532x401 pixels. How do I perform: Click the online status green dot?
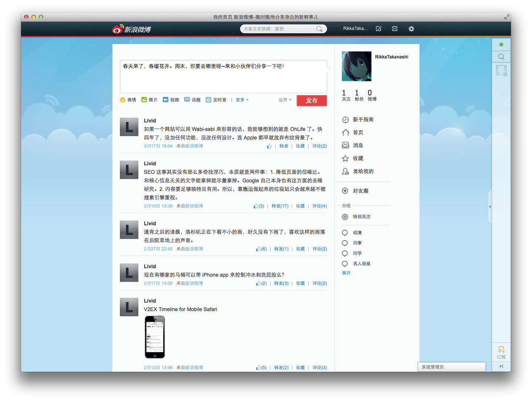click(501, 44)
